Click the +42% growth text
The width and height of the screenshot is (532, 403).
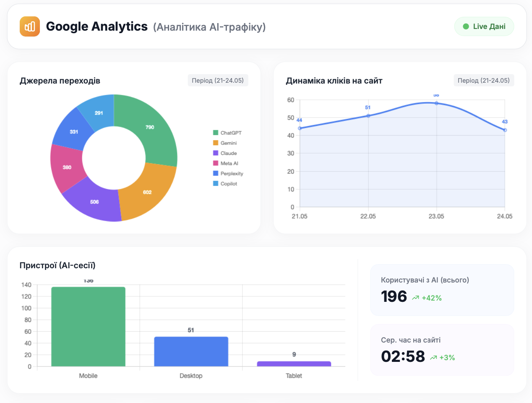[x=432, y=298]
